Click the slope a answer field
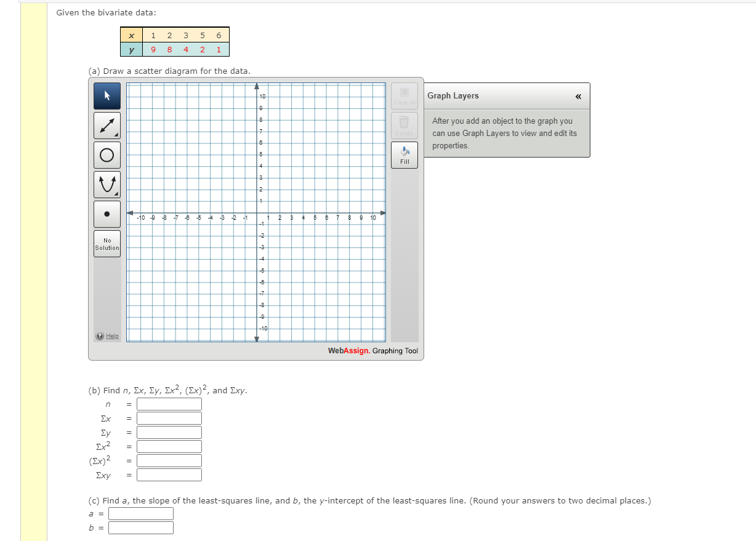Screen dimensions: 756x541 click(x=140, y=513)
